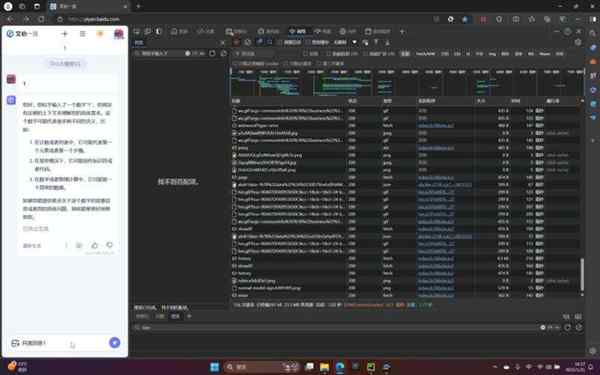
Task: Filter requests by WS type
Action: tap(531, 54)
